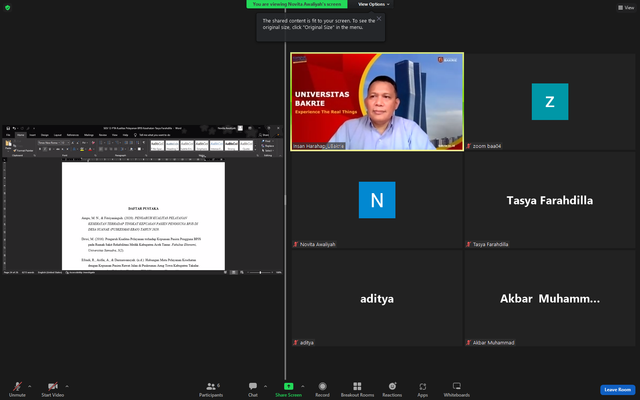Open audio options arrow next to Unmute
Image resolution: width=640 pixels, height=400 pixels.
click(29, 386)
